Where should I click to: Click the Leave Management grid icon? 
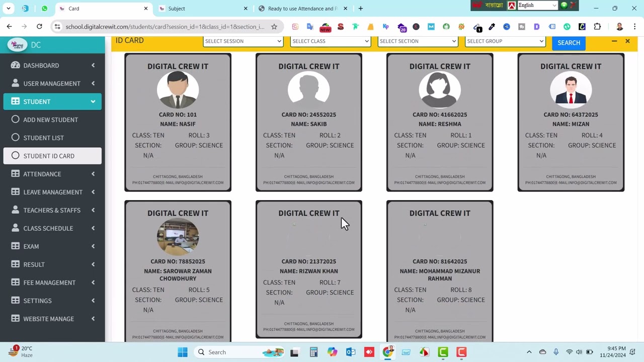tap(15, 192)
